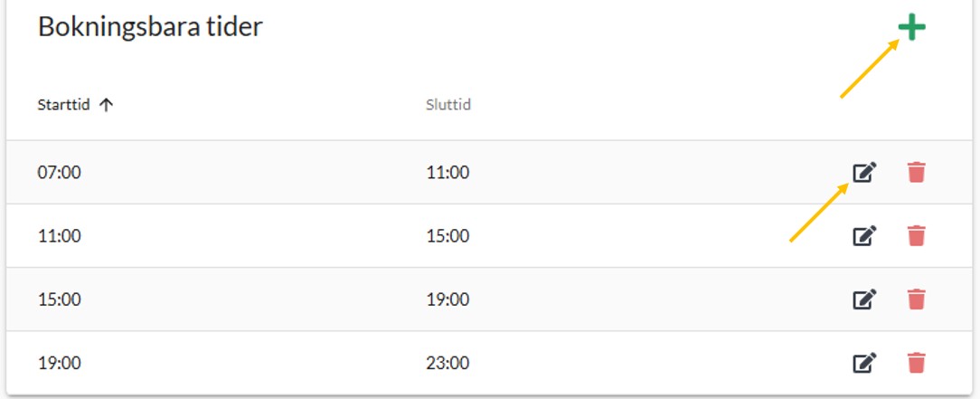Viewport: 980px width, 399px height.
Task: Click the green plus icon to add a bookable time
Action: pyautogui.click(x=911, y=28)
